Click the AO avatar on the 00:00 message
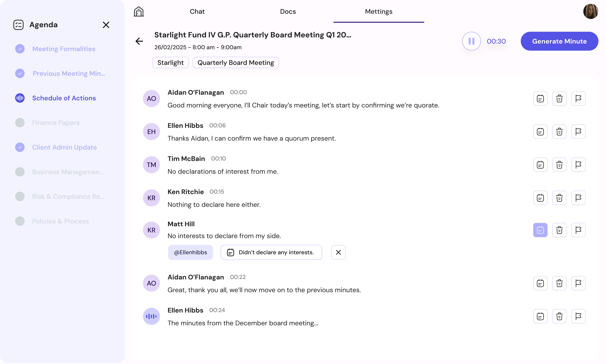Viewport: 606px width, 364px height. (151, 99)
